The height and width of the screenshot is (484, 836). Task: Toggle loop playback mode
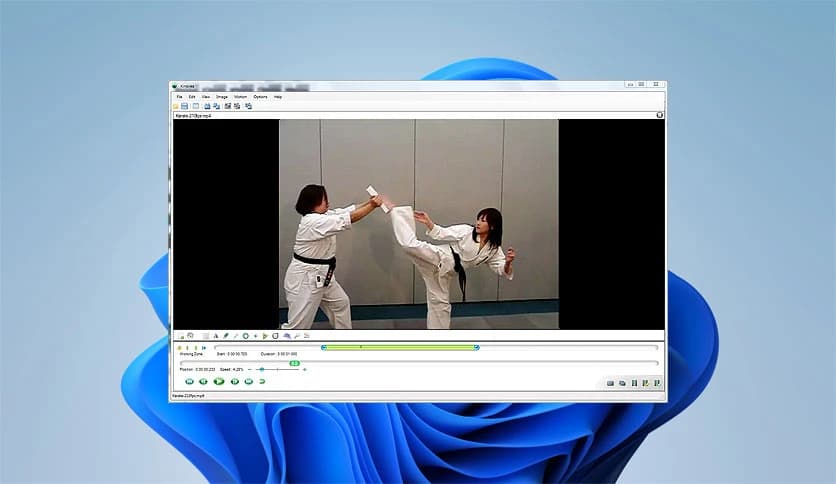[262, 382]
